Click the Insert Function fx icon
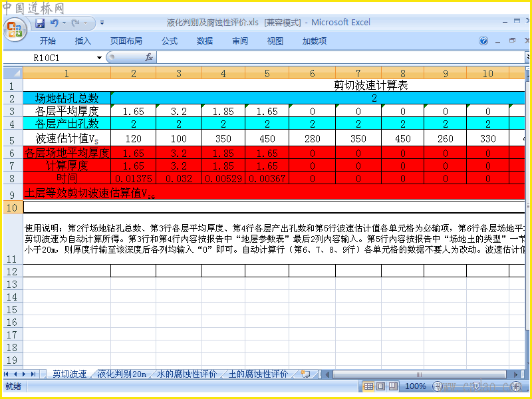532x399 pixels. coord(149,57)
